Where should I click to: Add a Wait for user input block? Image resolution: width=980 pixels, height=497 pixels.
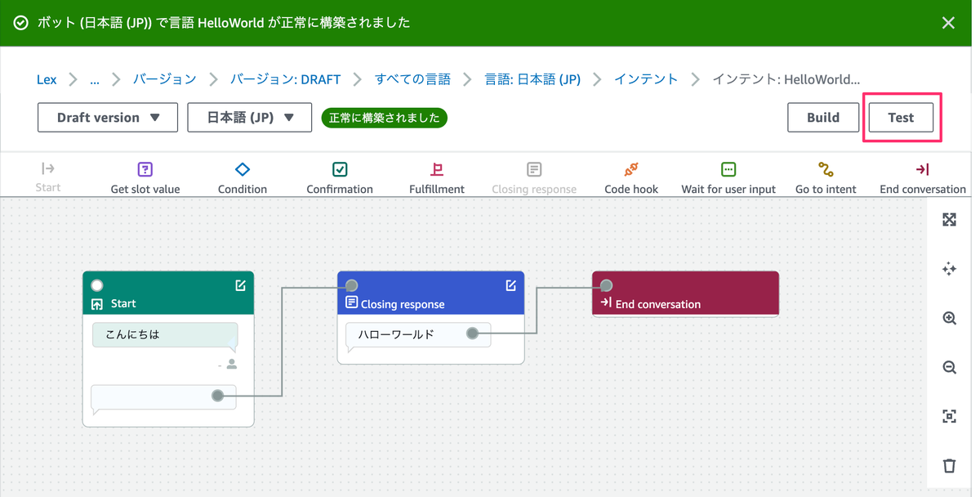[728, 175]
